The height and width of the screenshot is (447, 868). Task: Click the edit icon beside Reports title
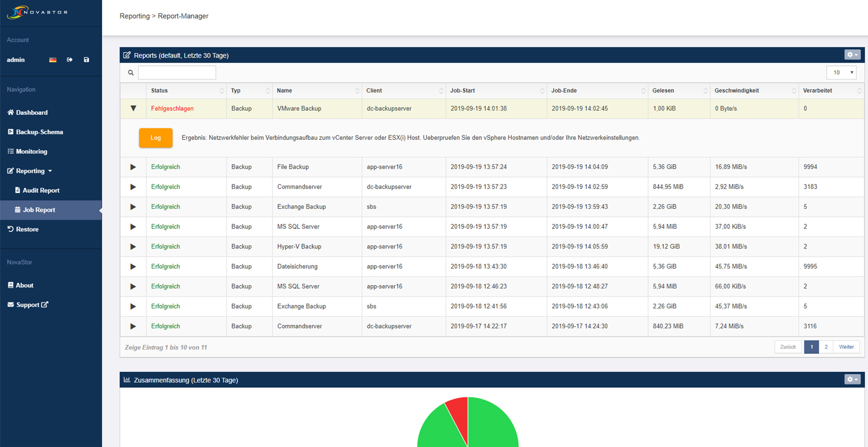[127, 55]
